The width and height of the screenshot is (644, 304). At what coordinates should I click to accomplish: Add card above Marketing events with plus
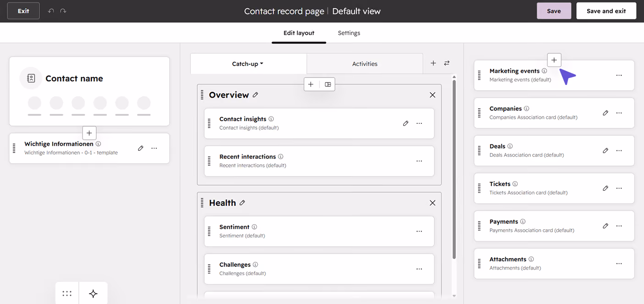(x=554, y=60)
